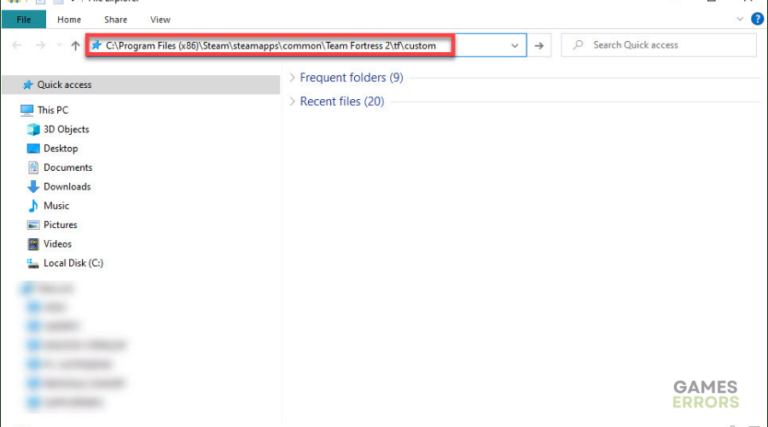Viewport: 768px width, 427px height.
Task: Open the File menu tab
Action: point(23,19)
